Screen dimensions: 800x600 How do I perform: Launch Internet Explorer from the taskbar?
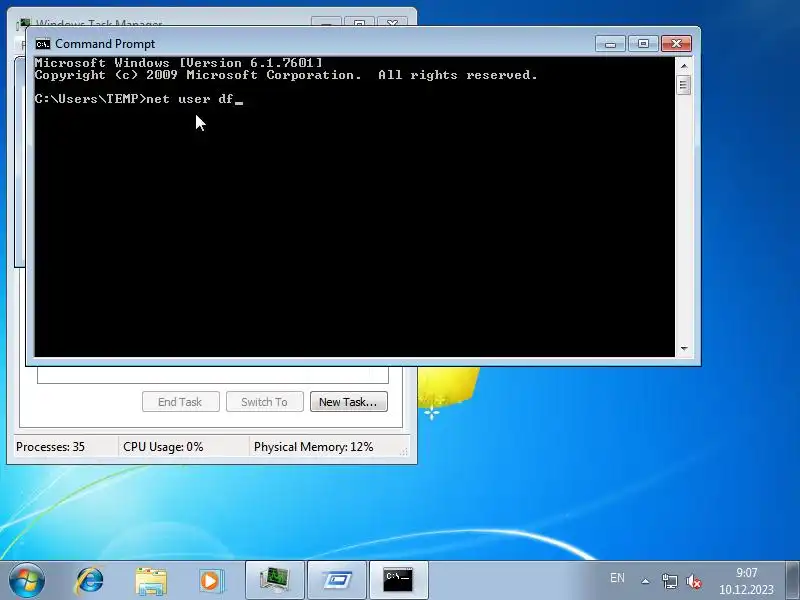point(90,581)
